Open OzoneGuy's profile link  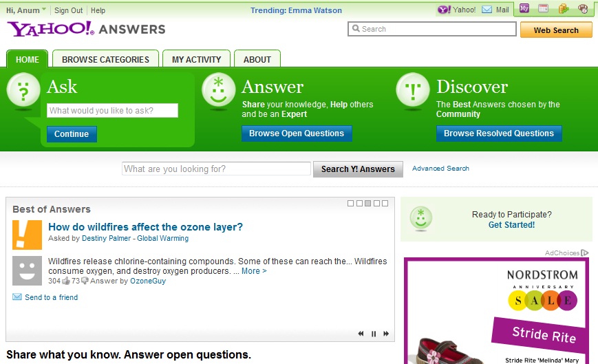(x=148, y=281)
